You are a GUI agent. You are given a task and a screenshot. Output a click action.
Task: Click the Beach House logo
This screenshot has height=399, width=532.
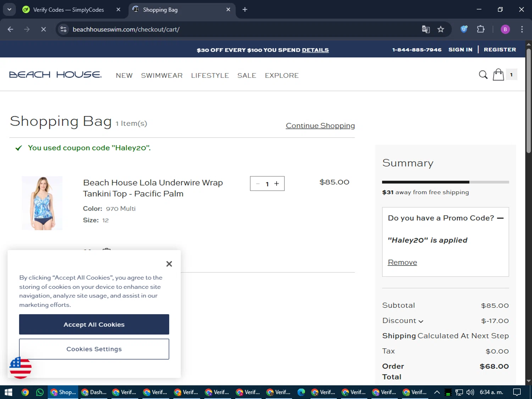coord(55,74)
